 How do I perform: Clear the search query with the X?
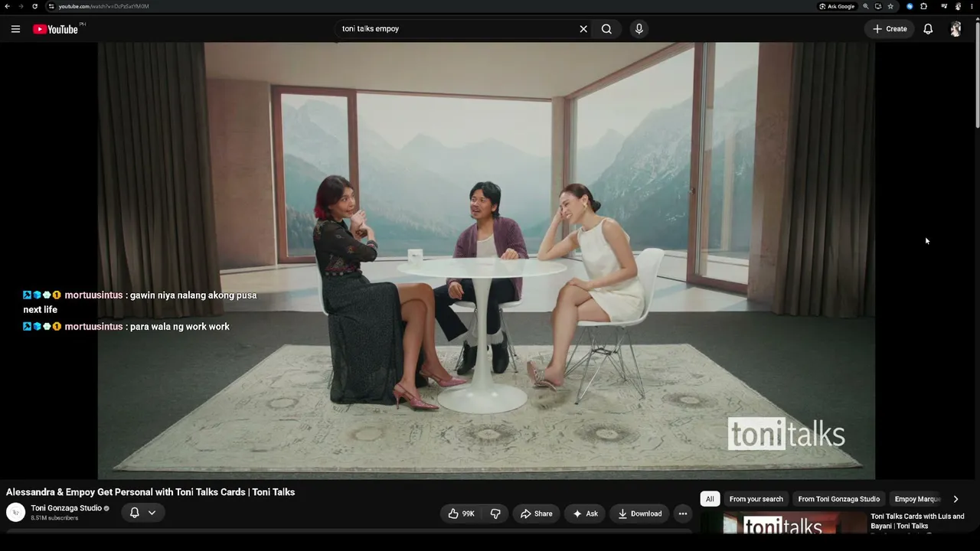click(x=583, y=29)
